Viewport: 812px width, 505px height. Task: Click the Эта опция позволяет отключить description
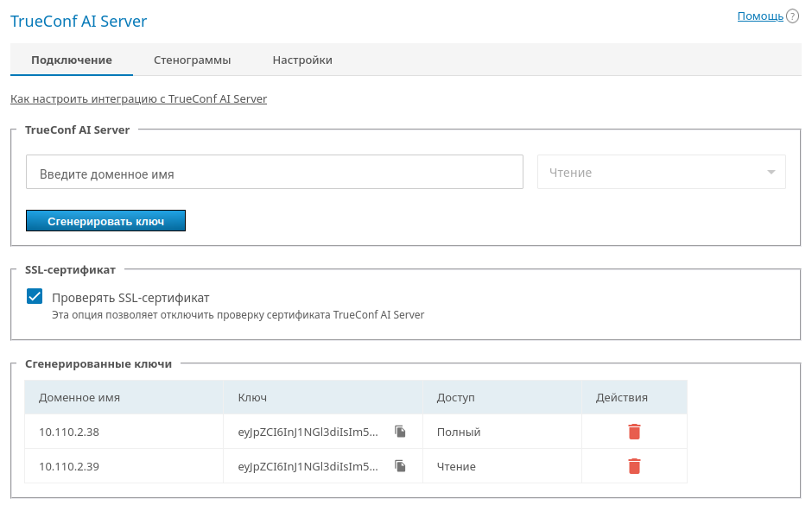pyautogui.click(x=238, y=314)
